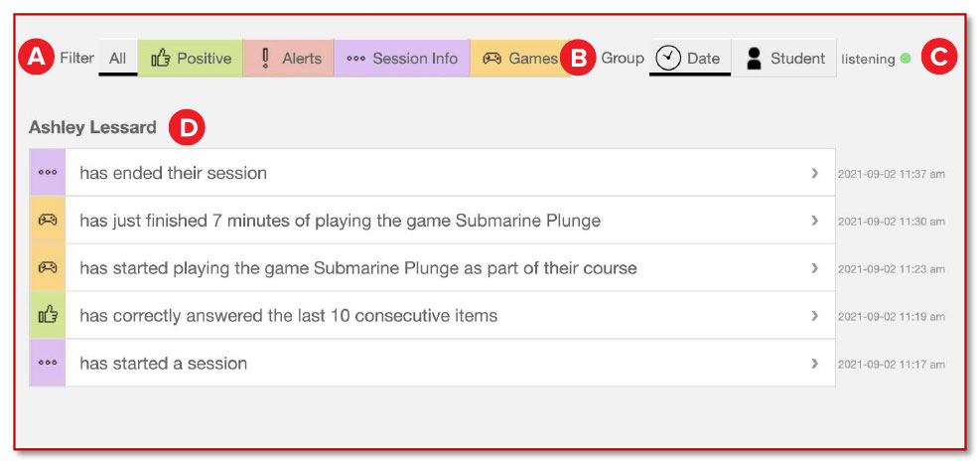Click the purple swatch beside started a session

(x=48, y=363)
